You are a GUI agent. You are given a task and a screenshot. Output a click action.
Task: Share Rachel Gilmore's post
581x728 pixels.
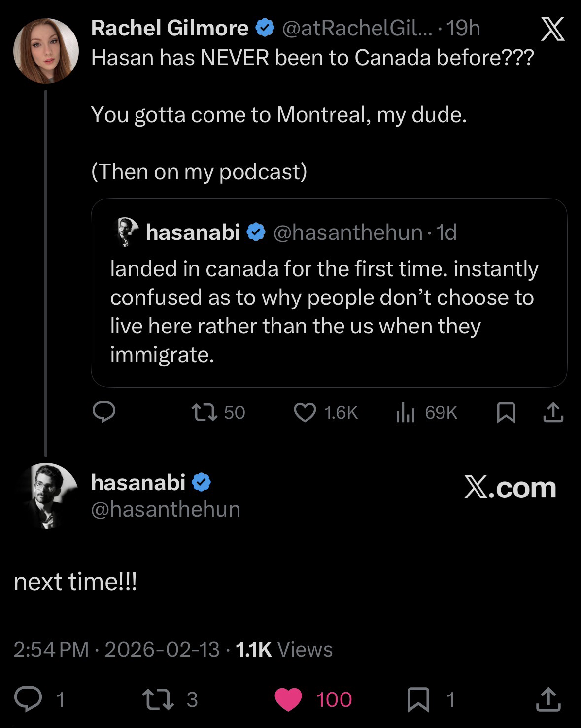(x=553, y=413)
